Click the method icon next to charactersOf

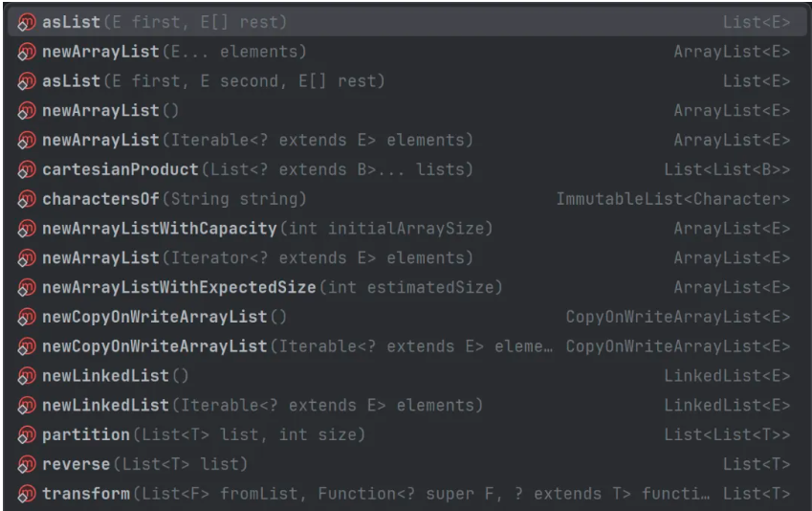point(27,200)
